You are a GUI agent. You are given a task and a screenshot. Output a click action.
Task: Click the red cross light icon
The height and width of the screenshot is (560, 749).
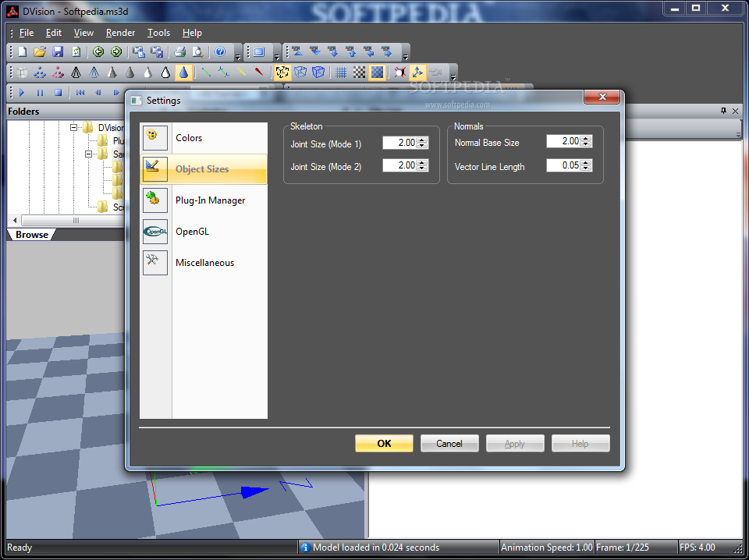399,72
